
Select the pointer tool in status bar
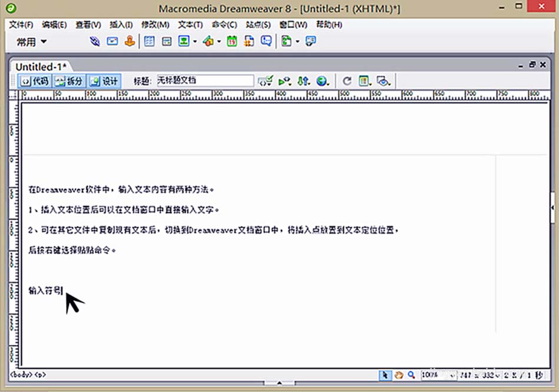point(385,375)
